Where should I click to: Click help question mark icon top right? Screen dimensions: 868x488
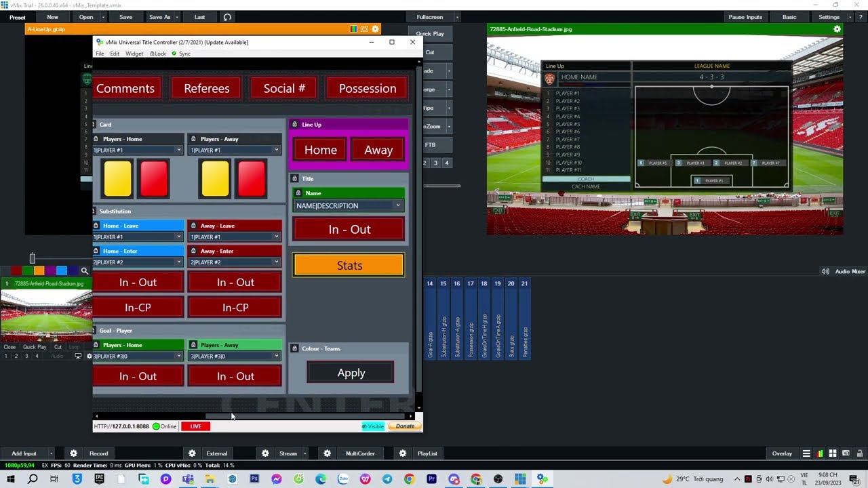(861, 17)
